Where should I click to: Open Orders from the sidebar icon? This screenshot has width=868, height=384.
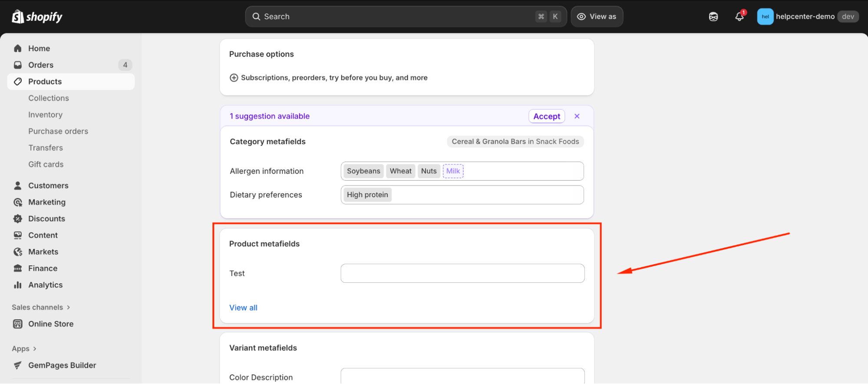[x=18, y=65]
